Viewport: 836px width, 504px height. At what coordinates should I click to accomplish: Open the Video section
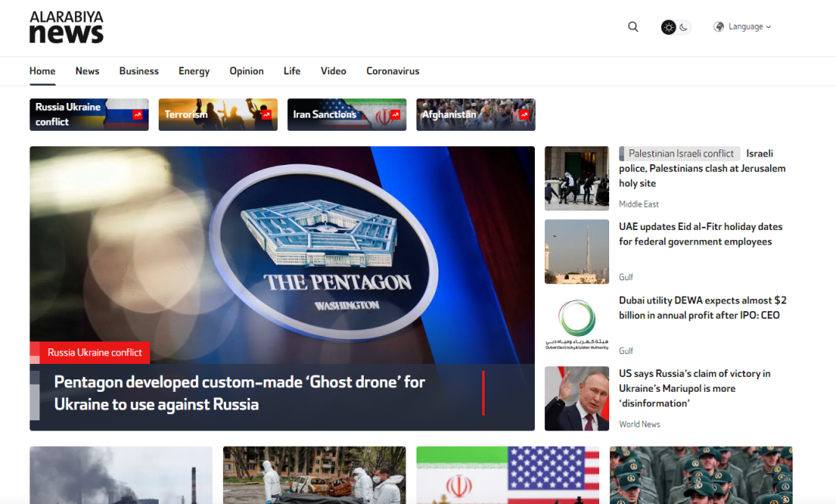point(334,71)
